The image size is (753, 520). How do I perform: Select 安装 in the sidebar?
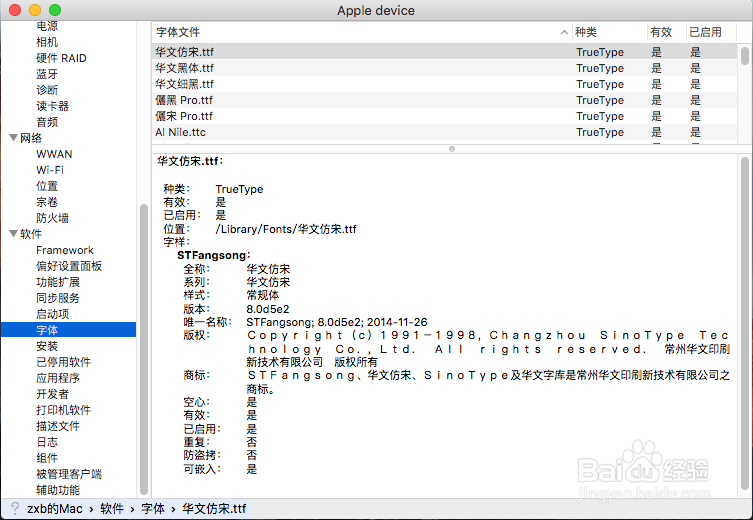click(x=47, y=346)
